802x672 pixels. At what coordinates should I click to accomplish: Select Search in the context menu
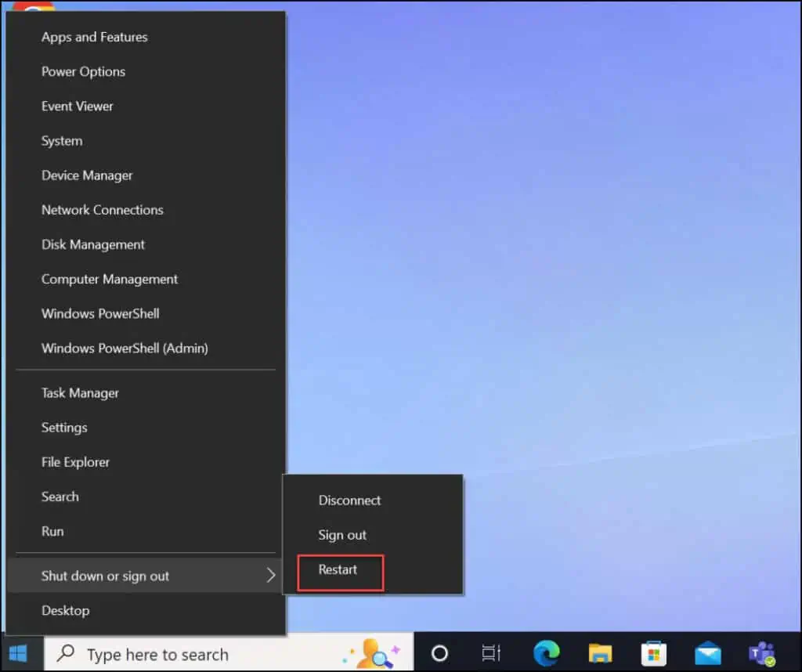145,497
